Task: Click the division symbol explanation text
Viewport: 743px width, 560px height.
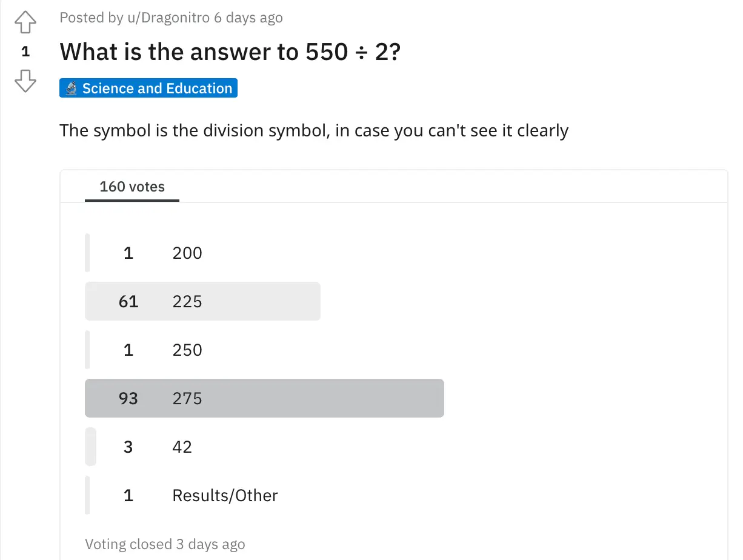Action: tap(313, 130)
